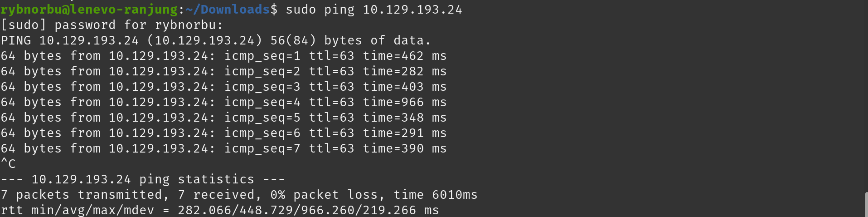868x217 pixels.
Task: Click the 'time=966 ms' value on seq 4
Action: 405,102
